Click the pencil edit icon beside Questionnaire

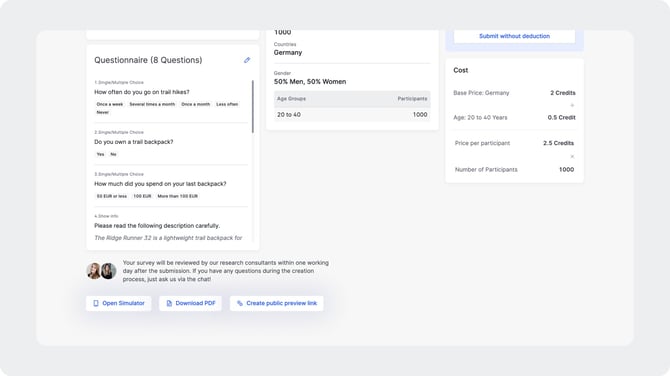pos(247,60)
